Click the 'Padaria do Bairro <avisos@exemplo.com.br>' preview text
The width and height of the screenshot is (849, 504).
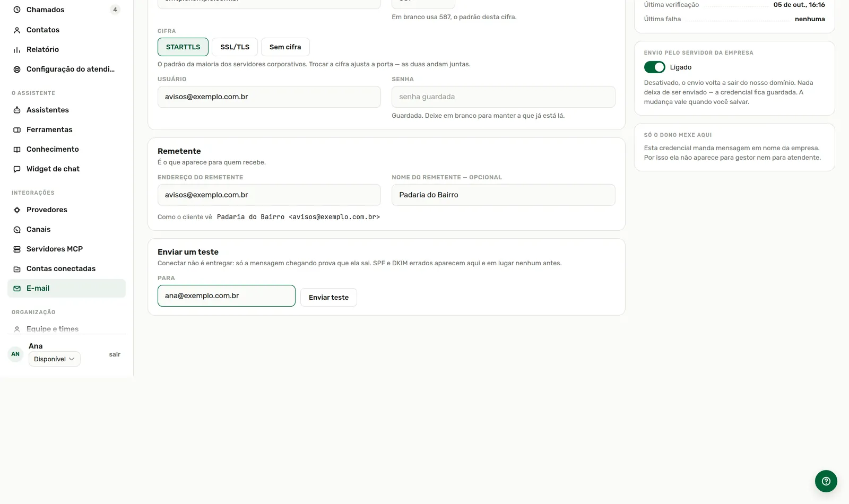[x=298, y=217]
